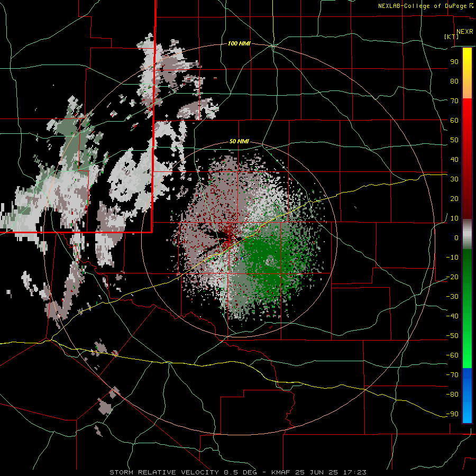Click the 90 value on velocity scale

pyautogui.click(x=454, y=62)
